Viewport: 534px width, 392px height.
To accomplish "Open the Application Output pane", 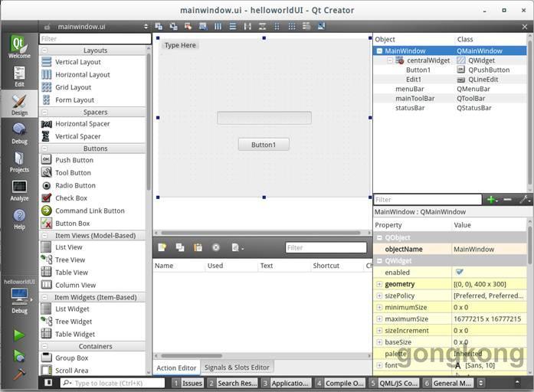I will pos(286,383).
